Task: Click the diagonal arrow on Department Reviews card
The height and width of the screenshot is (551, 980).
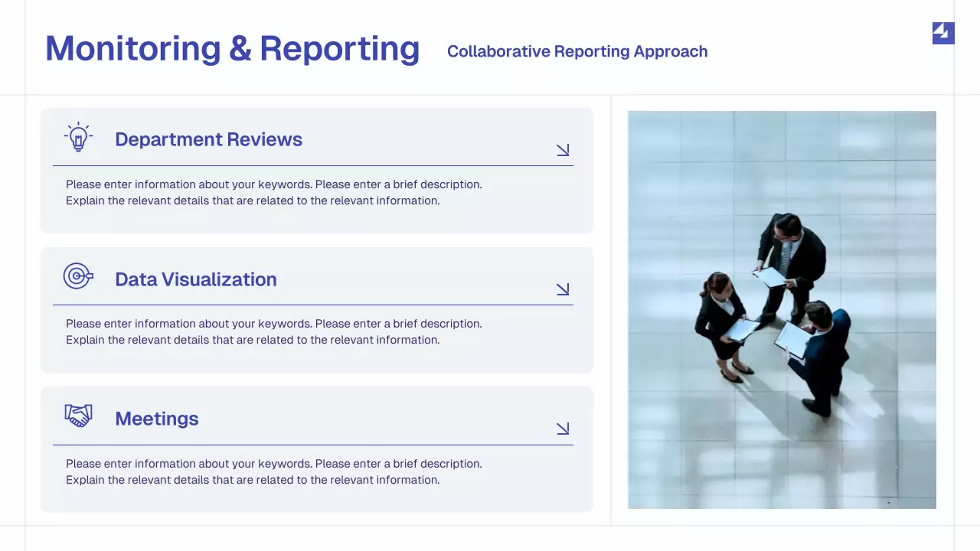Action: [x=563, y=150]
